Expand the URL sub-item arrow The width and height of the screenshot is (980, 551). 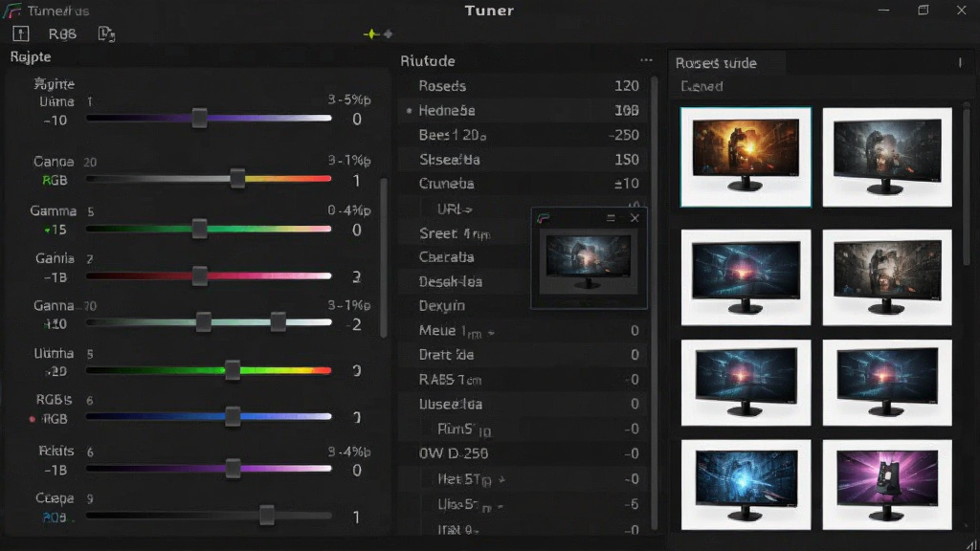point(469,209)
